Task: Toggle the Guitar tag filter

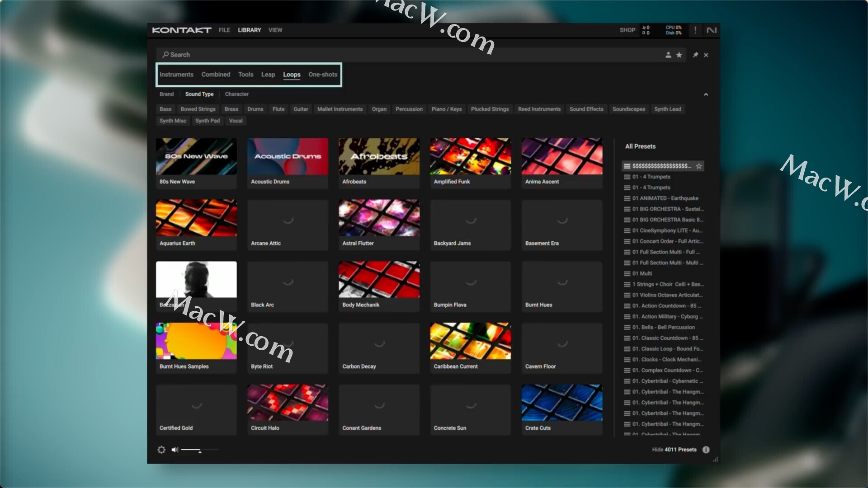Action: point(301,109)
